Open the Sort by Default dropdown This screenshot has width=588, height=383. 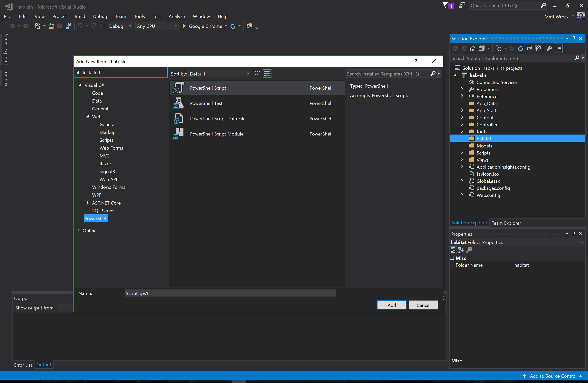point(219,74)
